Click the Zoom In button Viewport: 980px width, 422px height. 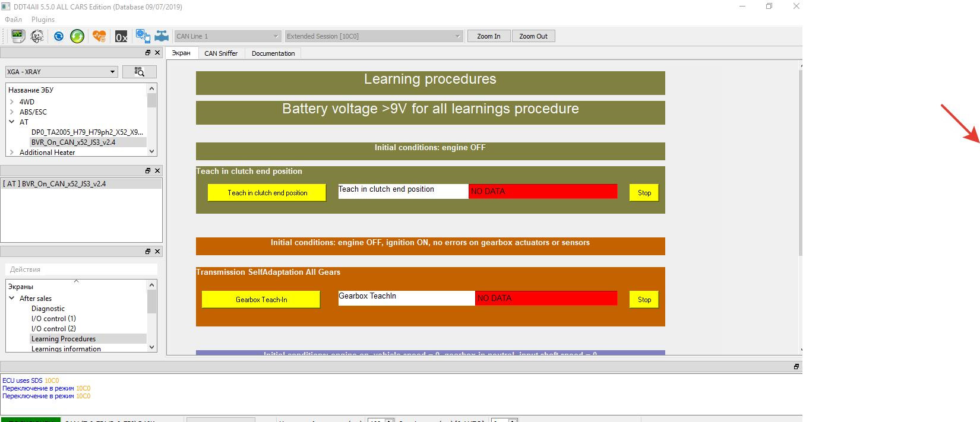[x=488, y=36]
